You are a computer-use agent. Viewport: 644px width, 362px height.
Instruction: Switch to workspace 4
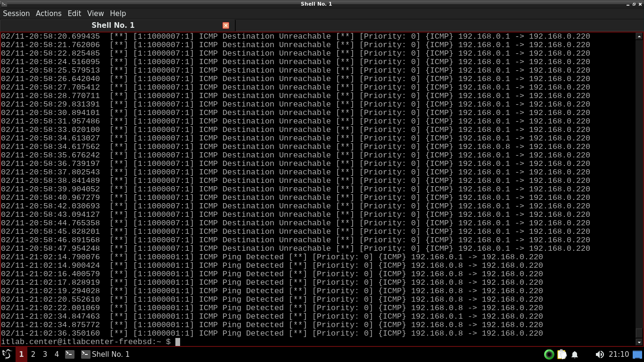pyautogui.click(x=57, y=354)
